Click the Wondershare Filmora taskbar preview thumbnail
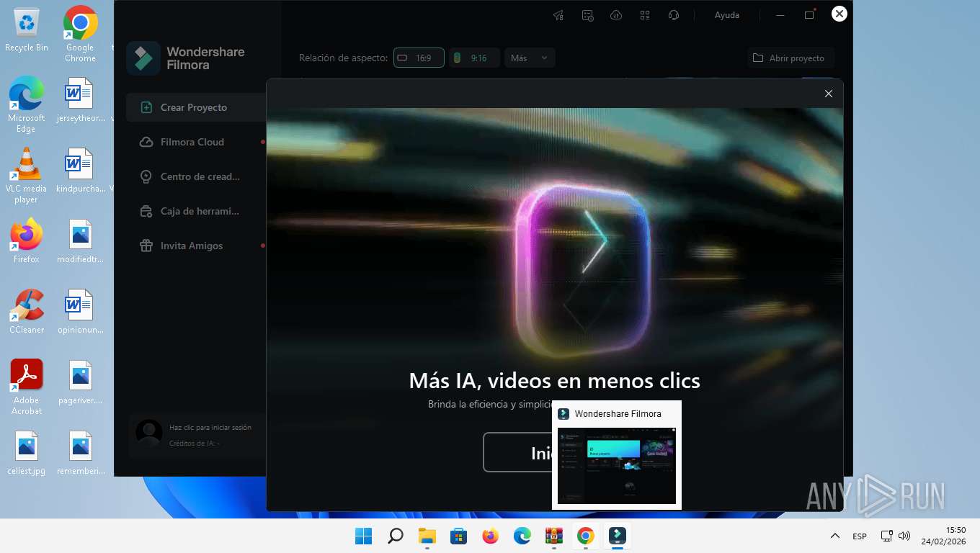 pyautogui.click(x=617, y=466)
